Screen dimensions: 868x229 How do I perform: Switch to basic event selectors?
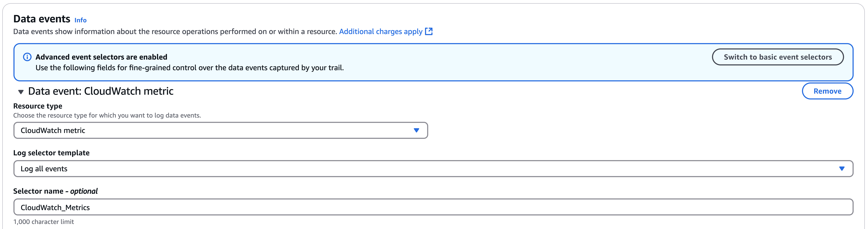point(778,57)
